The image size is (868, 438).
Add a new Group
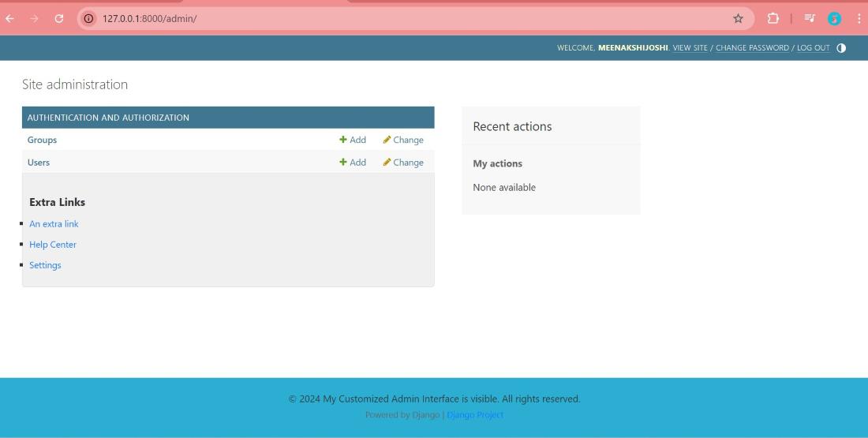pyautogui.click(x=353, y=140)
